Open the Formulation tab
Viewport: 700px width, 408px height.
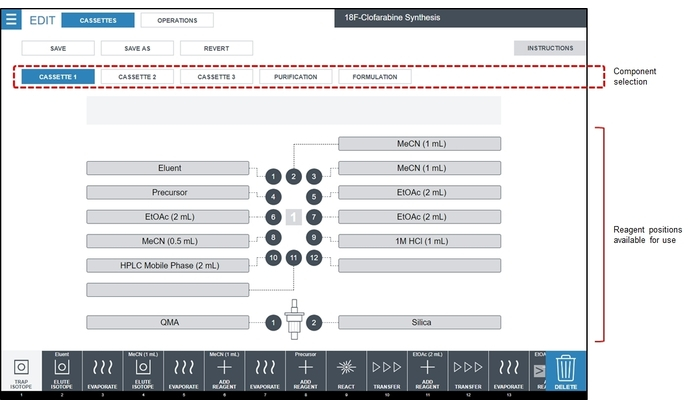[x=374, y=76]
